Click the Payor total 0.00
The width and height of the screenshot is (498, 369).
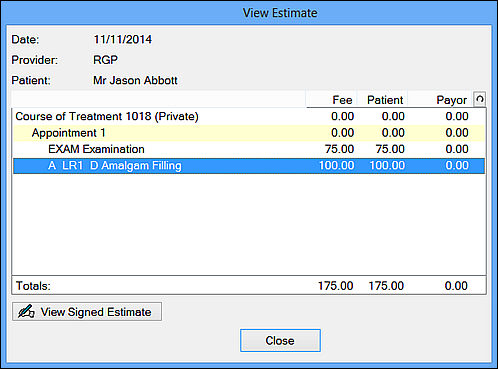pos(456,286)
